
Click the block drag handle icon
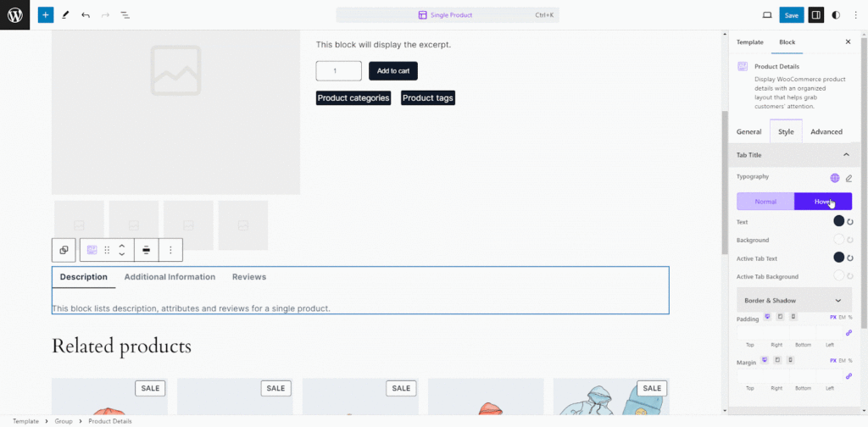[x=108, y=250]
